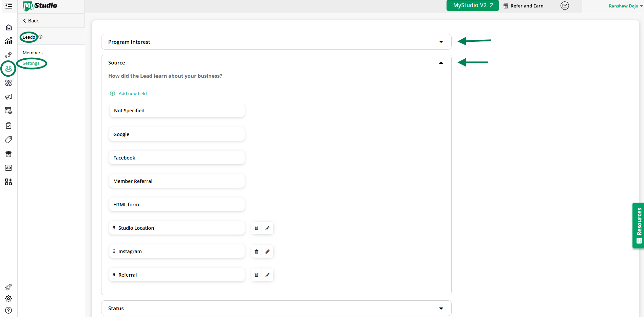Image resolution: width=644 pixels, height=317 pixels.
Task: Click the Add new field link
Action: pyautogui.click(x=132, y=93)
